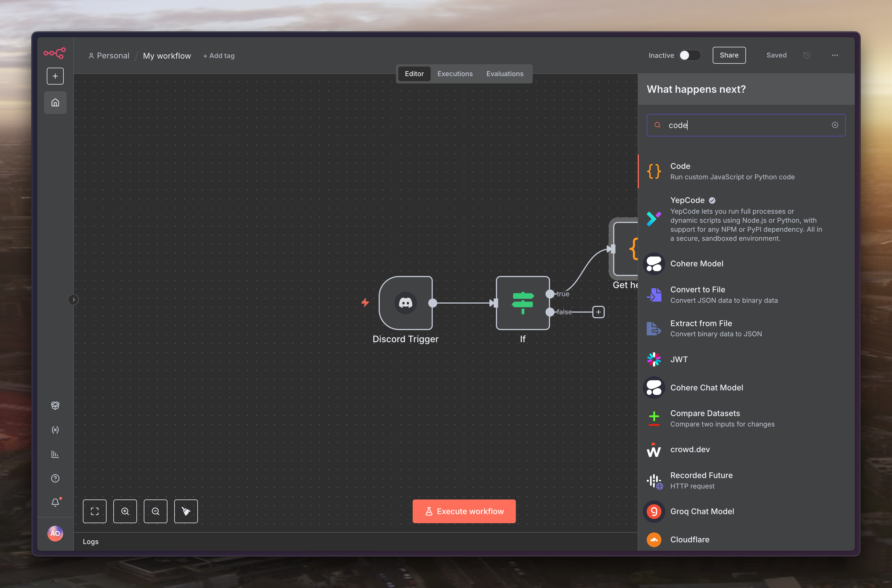This screenshot has height=588, width=892.
Task: Open the variables icon in sidebar
Action: [55, 430]
